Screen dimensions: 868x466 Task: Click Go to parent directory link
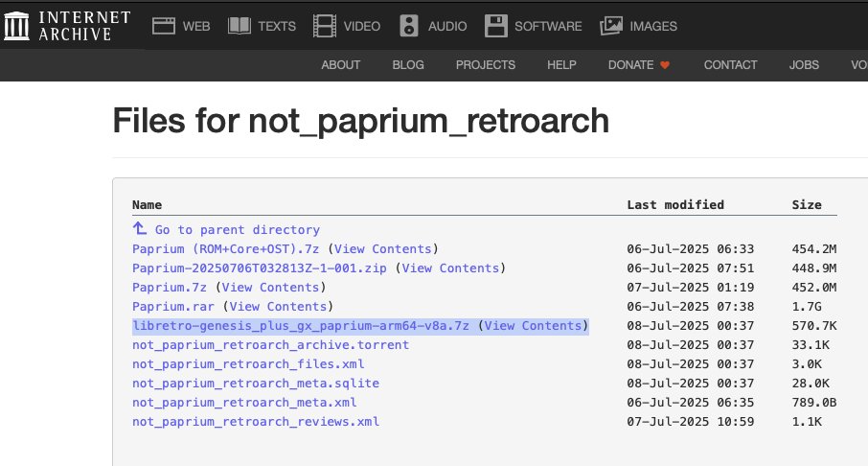tap(238, 229)
